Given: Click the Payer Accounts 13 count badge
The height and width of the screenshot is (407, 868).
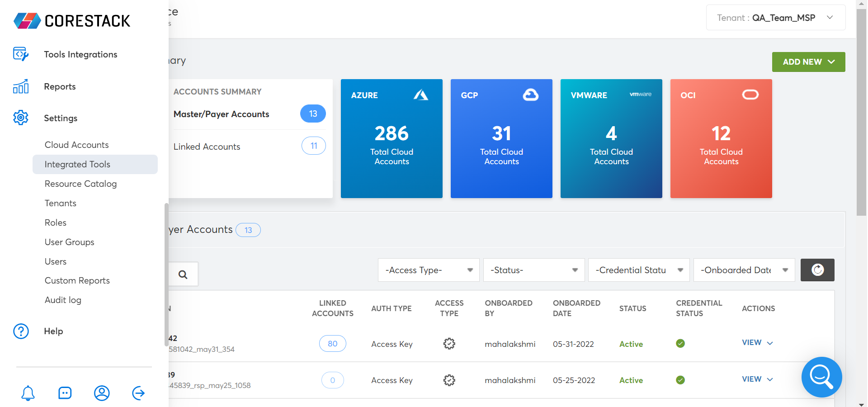Looking at the screenshot, I should click(248, 230).
